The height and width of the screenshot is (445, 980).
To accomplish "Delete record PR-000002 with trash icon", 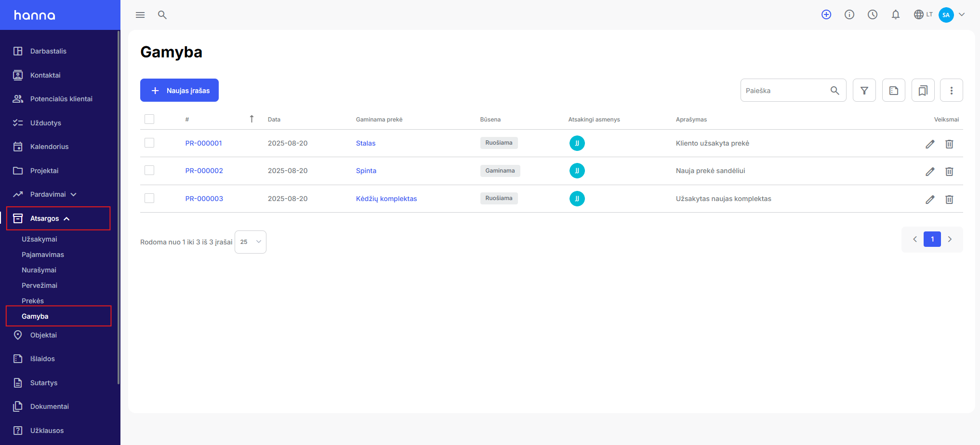I will pyautogui.click(x=949, y=172).
